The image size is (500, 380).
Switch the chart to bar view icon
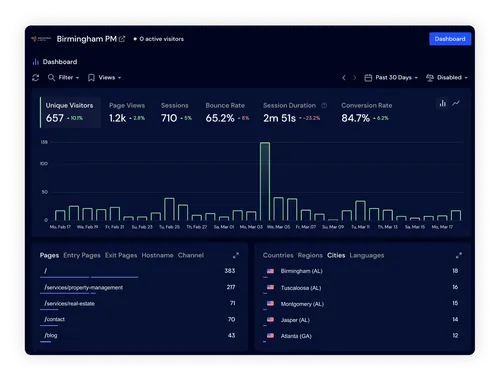coord(443,103)
